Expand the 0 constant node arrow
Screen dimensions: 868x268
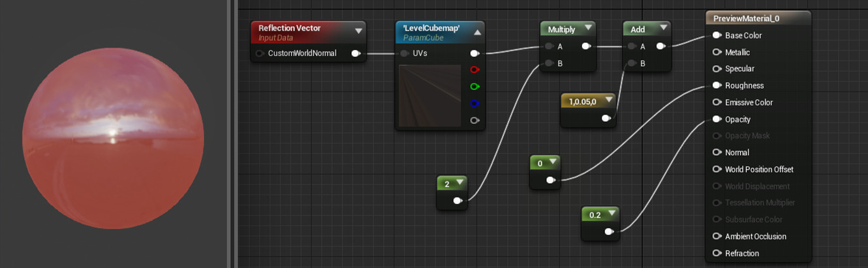tap(552, 162)
